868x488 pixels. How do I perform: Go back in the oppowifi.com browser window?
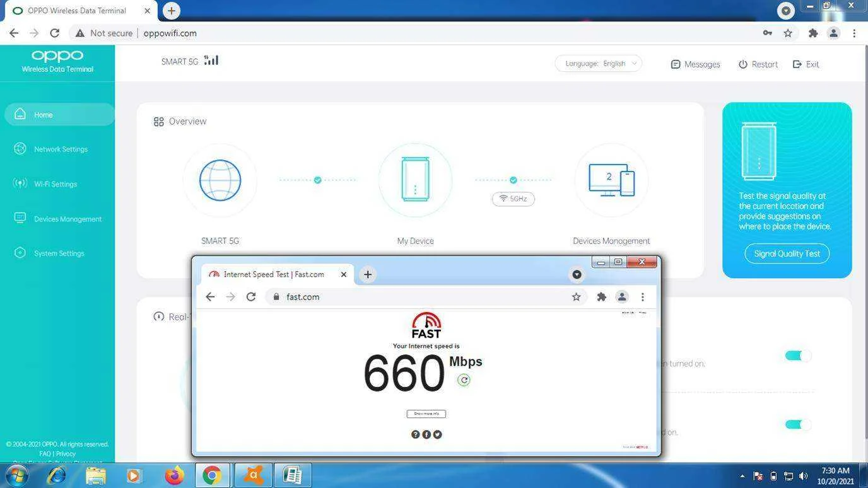pyautogui.click(x=14, y=33)
